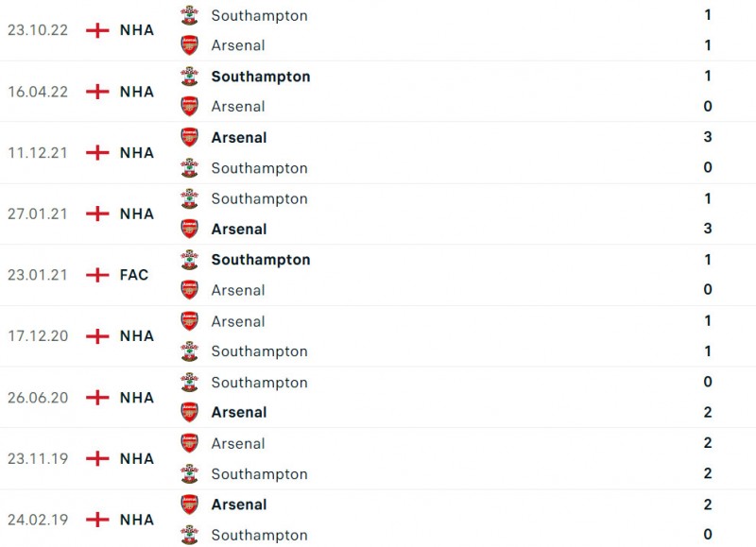Select bold Arsenal in the 27.01.21 match
This screenshot has width=756, height=547.
pyautogui.click(x=239, y=229)
